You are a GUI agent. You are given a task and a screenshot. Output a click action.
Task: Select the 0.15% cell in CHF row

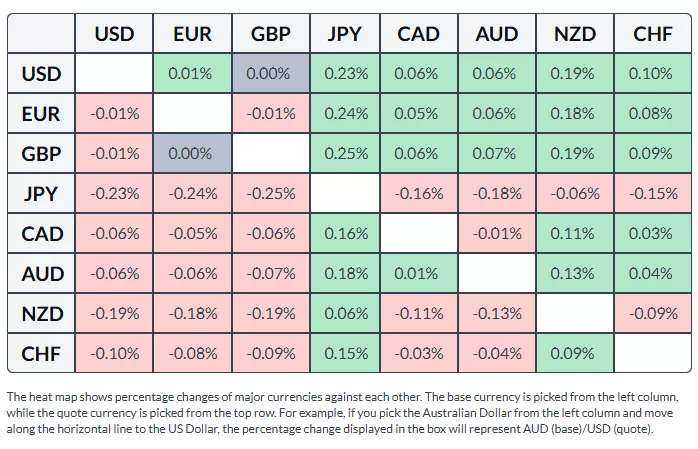345,354
